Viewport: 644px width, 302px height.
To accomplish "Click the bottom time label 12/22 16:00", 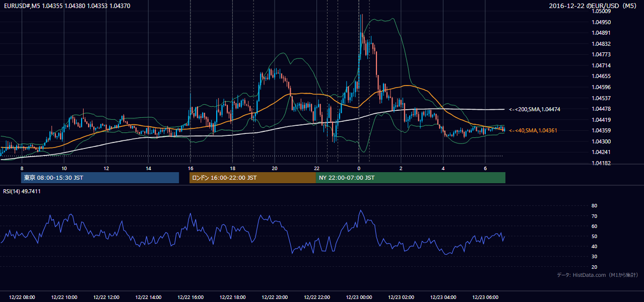I will (x=190, y=297).
